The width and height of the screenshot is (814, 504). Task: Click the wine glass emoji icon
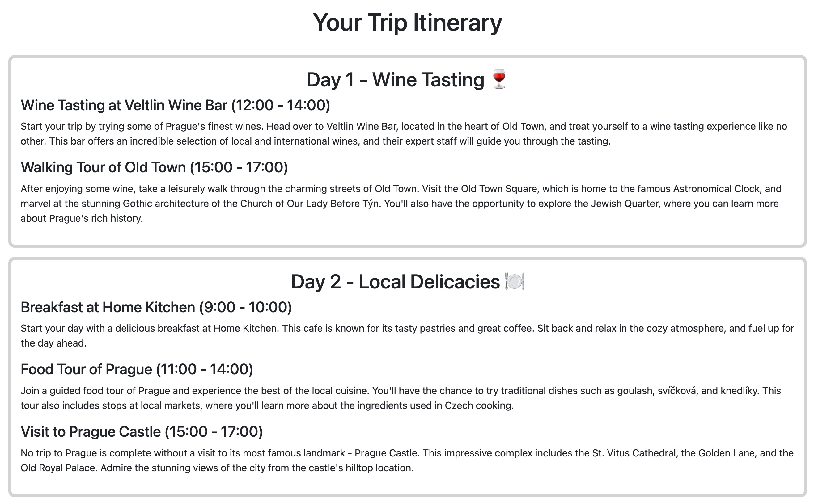[499, 79]
